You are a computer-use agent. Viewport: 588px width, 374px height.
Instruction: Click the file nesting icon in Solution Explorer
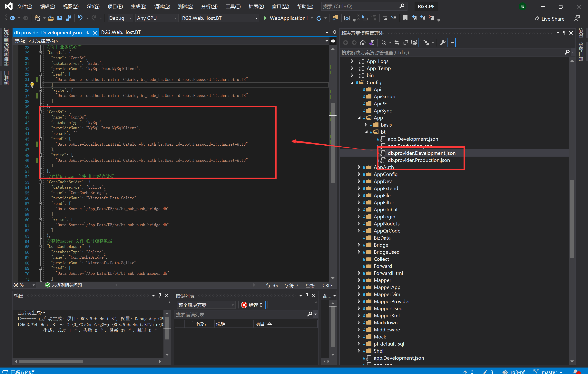tap(426, 43)
